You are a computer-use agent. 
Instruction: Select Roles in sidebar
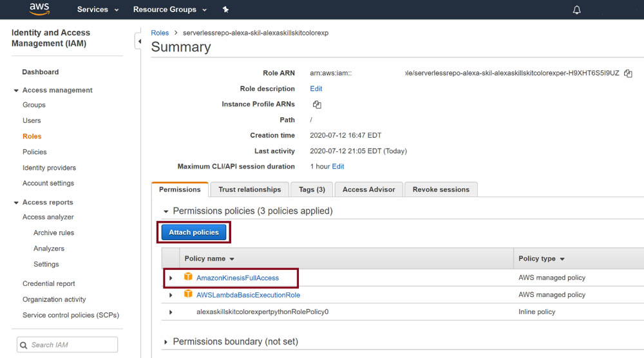32,137
